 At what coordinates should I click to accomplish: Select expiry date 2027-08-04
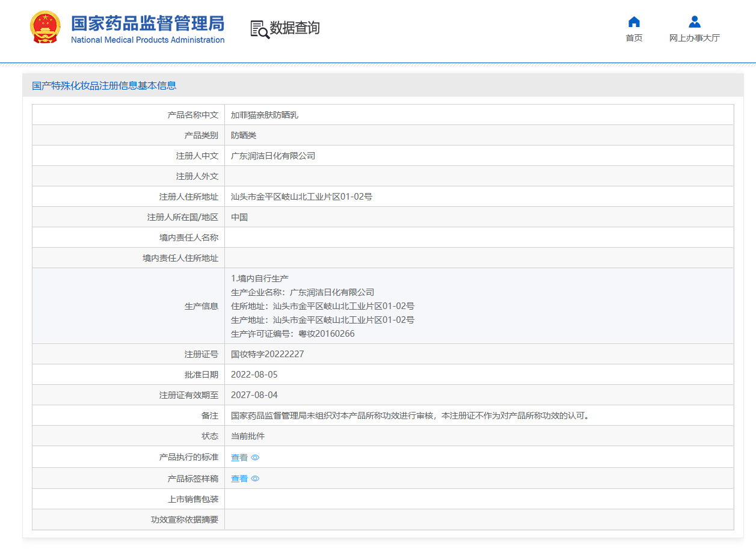pyautogui.click(x=254, y=395)
